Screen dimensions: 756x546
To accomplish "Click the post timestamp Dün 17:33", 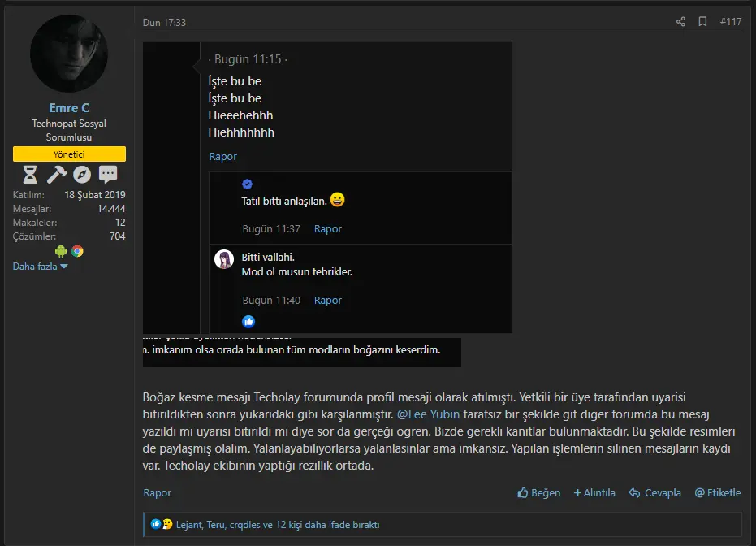I will 164,22.
